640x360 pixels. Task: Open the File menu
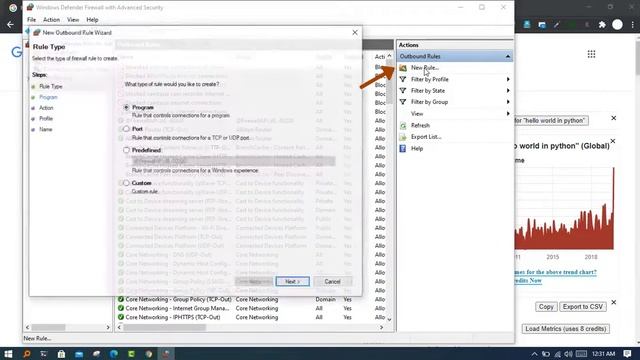point(31,20)
